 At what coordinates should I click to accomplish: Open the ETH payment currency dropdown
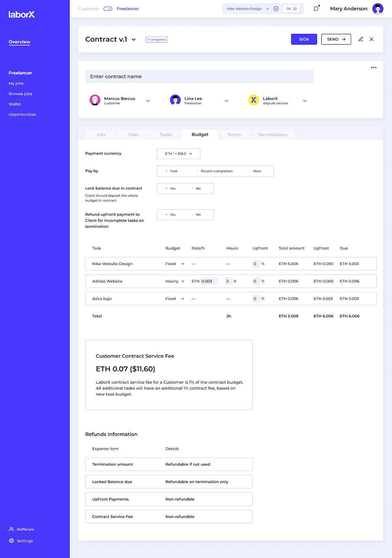[178, 154]
